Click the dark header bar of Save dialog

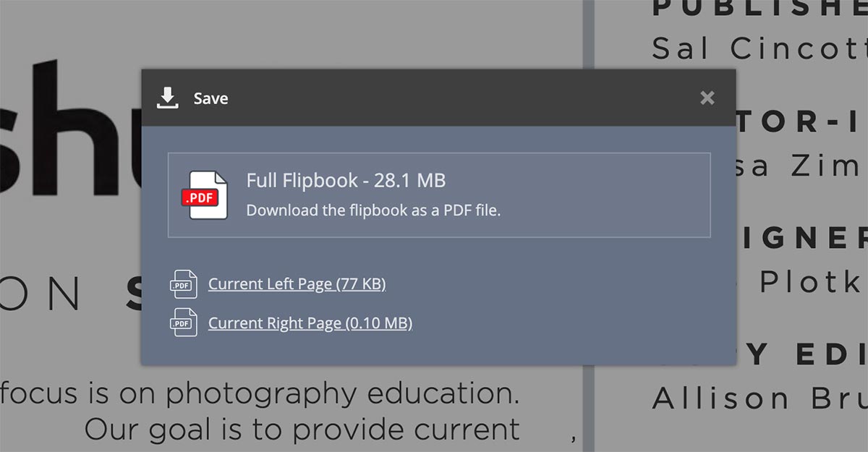point(438,98)
